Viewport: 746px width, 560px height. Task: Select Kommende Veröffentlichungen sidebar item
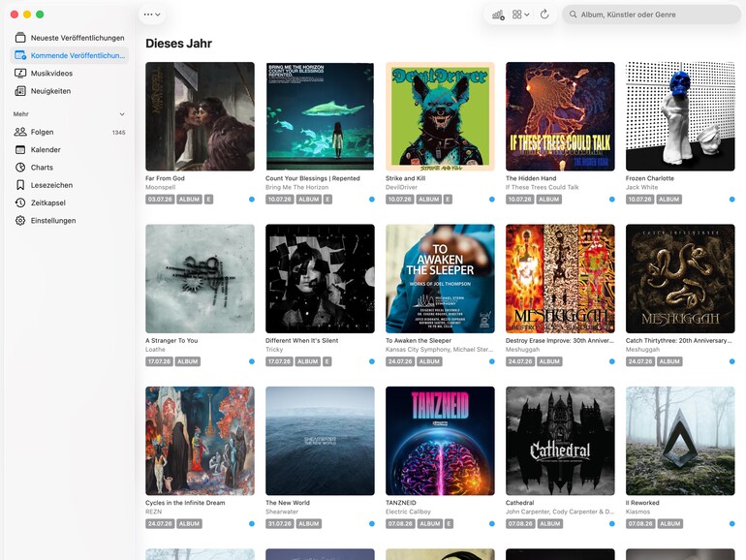70,55
